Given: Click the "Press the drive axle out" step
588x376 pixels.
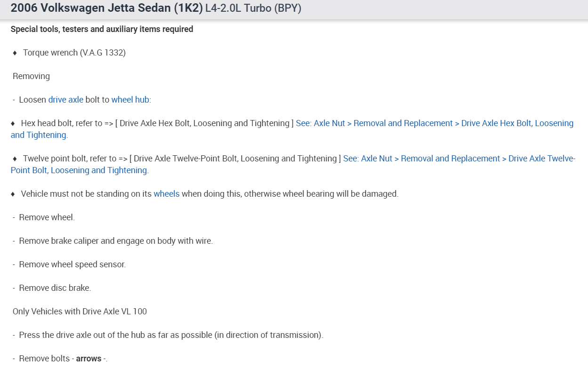Looking at the screenshot, I should 170,335.
